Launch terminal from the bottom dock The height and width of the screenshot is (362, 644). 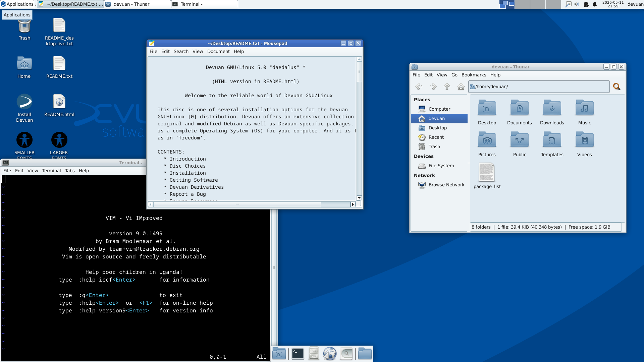[298, 354]
